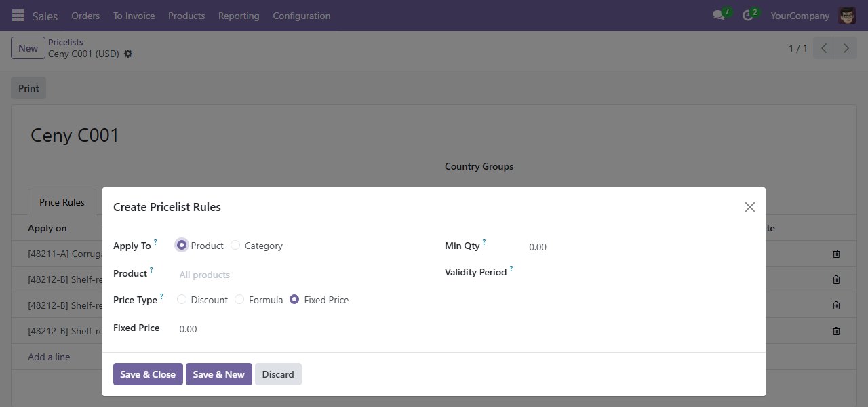Click the Print button
This screenshot has width=868, height=407.
pos(28,88)
